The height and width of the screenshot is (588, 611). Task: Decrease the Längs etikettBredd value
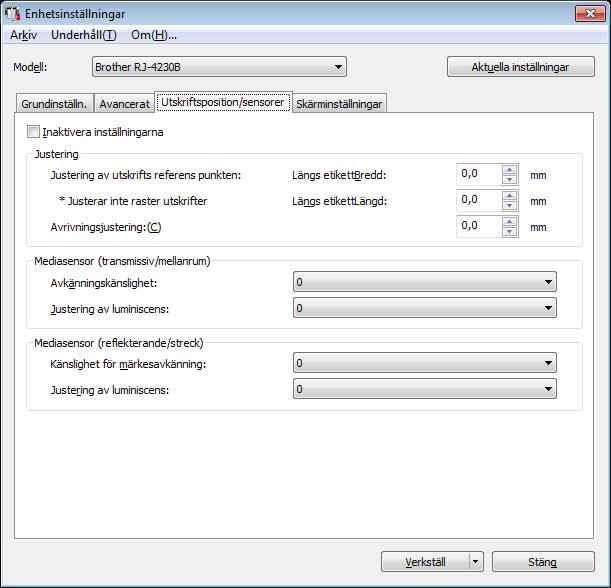click(x=510, y=180)
